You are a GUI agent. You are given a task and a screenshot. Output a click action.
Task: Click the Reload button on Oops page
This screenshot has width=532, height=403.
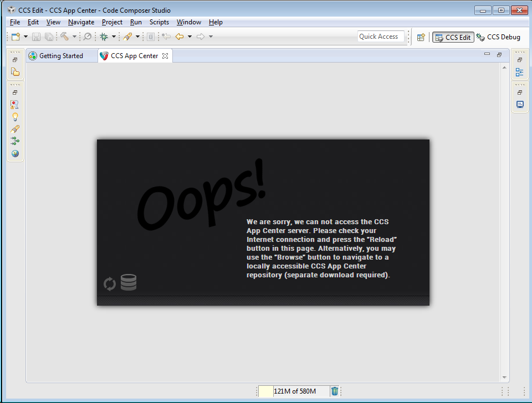pos(110,284)
